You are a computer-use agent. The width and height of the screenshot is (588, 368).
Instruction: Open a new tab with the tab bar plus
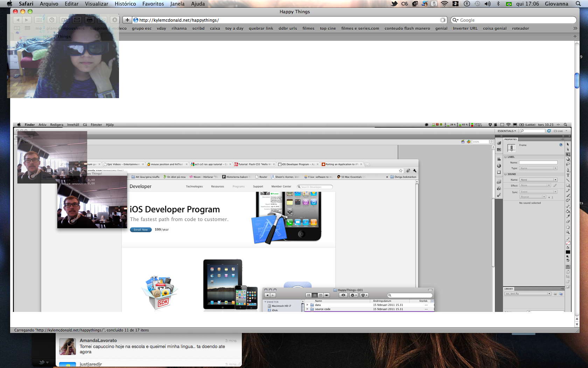[575, 36]
